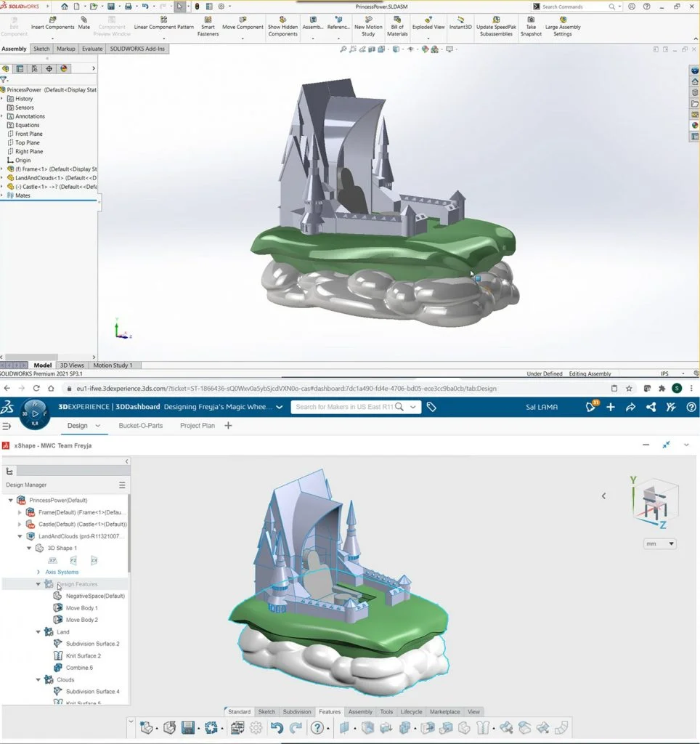Image resolution: width=700 pixels, height=744 pixels.
Task: Open the Subdivision toolbar tab
Action: tap(296, 712)
